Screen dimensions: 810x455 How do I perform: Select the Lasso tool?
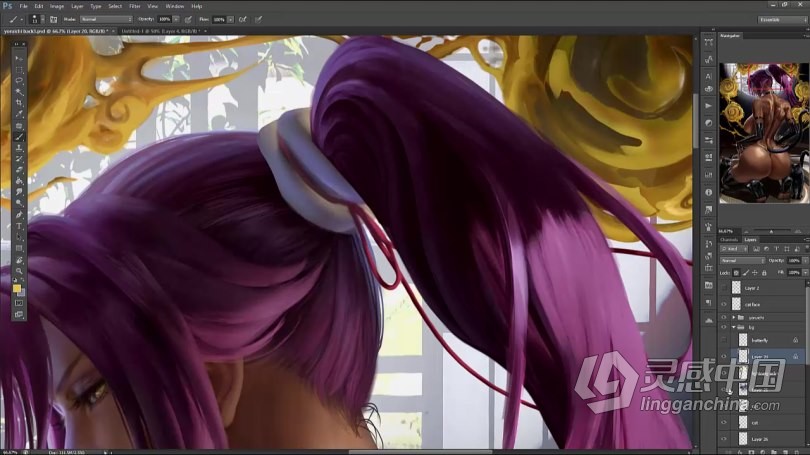click(x=19, y=81)
